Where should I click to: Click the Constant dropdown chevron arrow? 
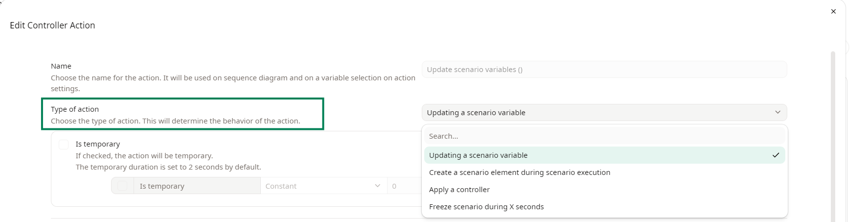[x=377, y=186]
